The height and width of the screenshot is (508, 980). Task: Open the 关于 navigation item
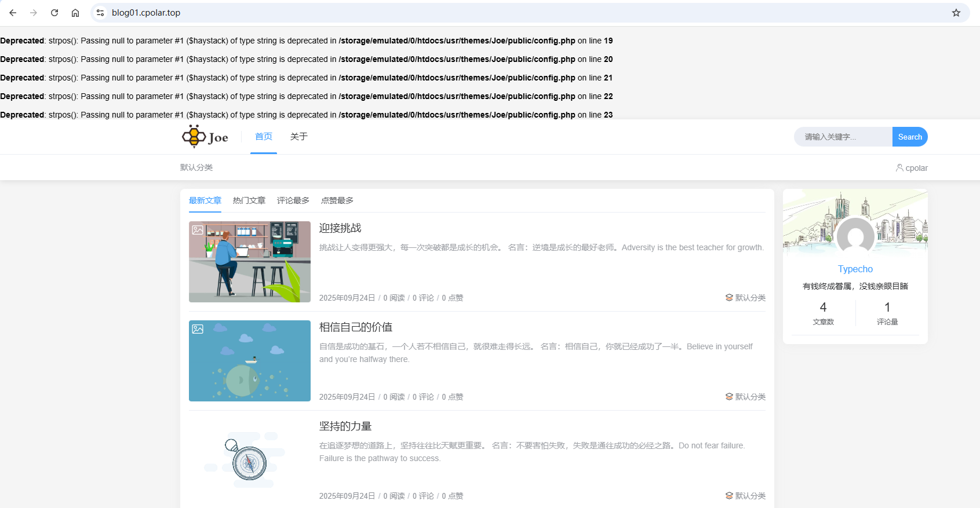click(x=298, y=137)
